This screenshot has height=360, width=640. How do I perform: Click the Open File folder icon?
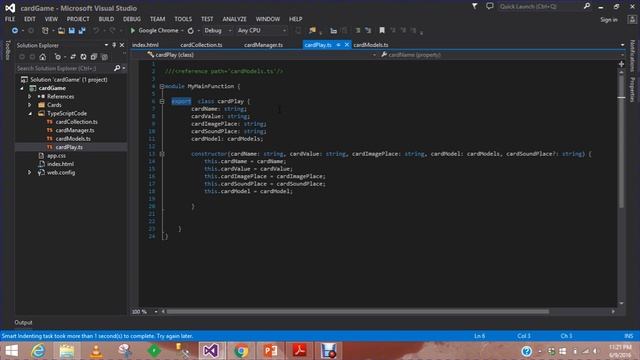61,31
